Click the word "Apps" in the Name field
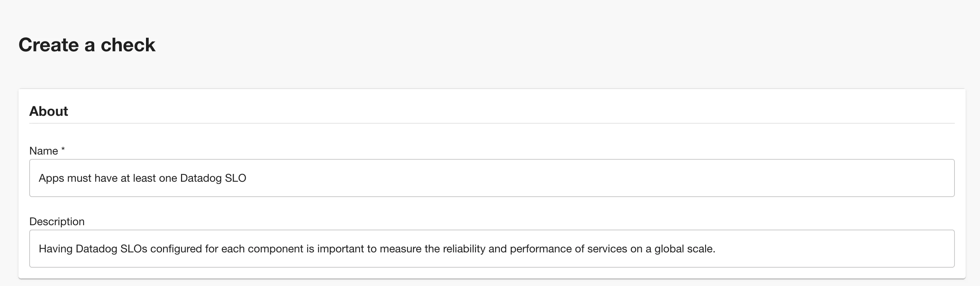Viewport: 980px width, 286px height. click(51, 178)
